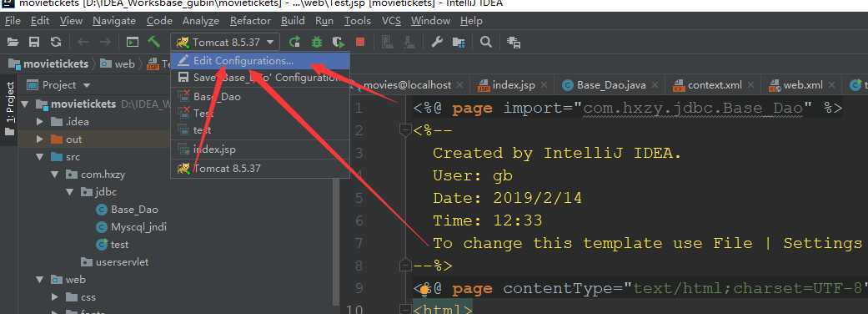Stop the process with the red square icon
868x314 pixels.
pyautogui.click(x=360, y=42)
